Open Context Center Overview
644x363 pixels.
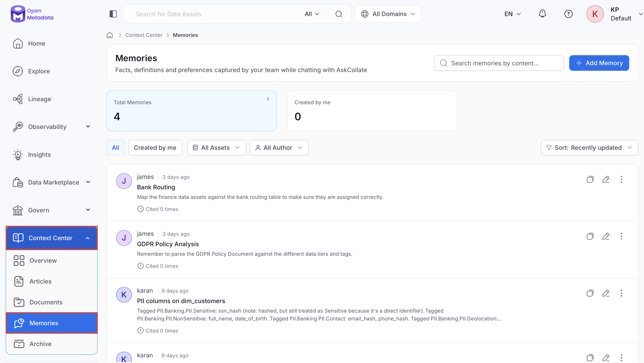[x=51, y=261]
